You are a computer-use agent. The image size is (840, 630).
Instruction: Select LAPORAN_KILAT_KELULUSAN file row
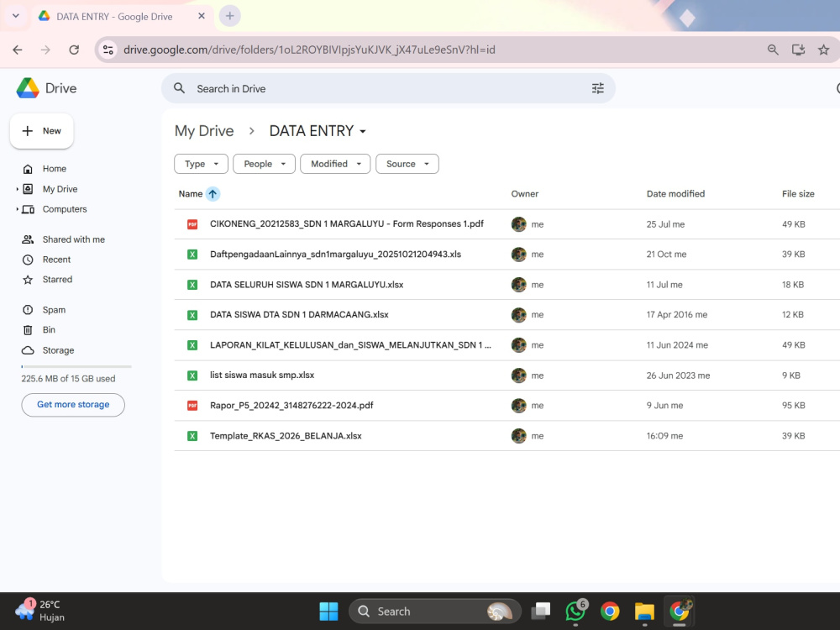click(x=507, y=345)
